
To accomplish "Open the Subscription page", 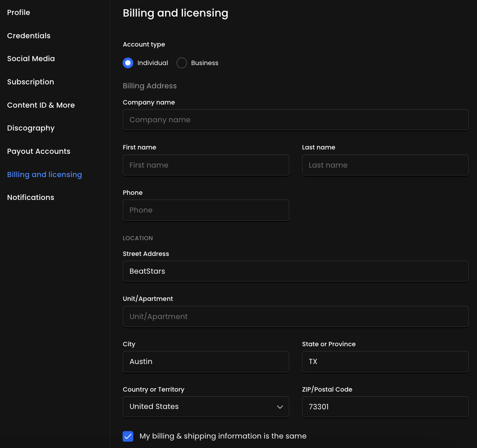I will pos(30,82).
